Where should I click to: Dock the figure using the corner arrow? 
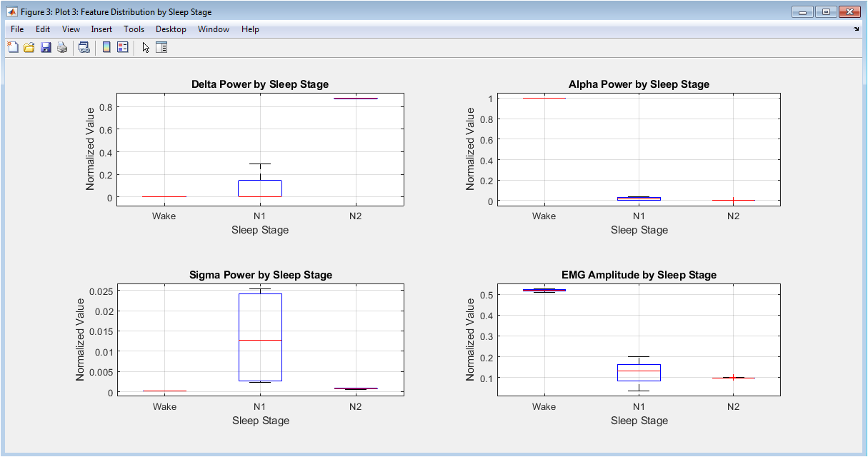click(x=856, y=29)
